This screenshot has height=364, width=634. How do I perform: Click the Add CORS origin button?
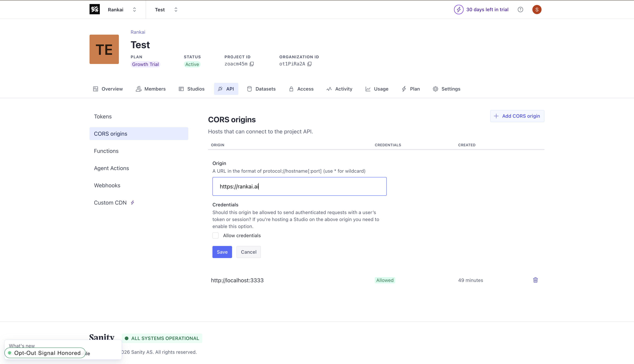(517, 116)
